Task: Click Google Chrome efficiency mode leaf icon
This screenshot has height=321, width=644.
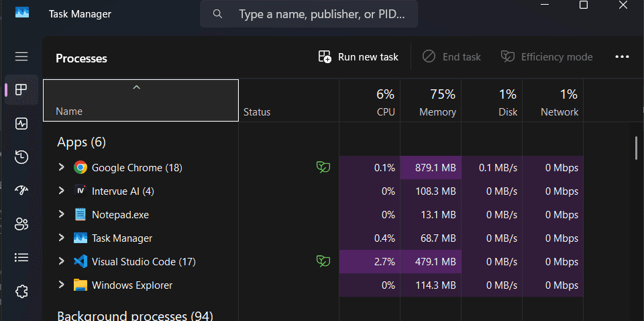Action: 323,167
